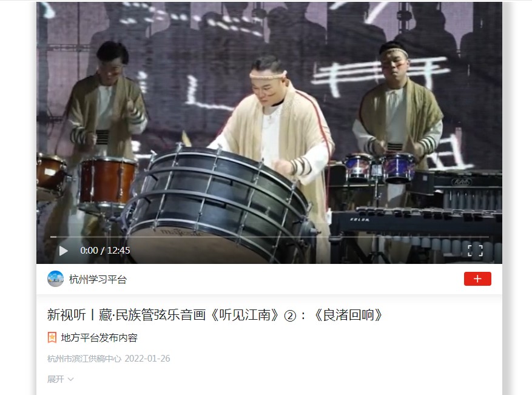Viewport: 532px width, 395px height.
Task: Click the chevron next to 展开
Action: (x=70, y=379)
